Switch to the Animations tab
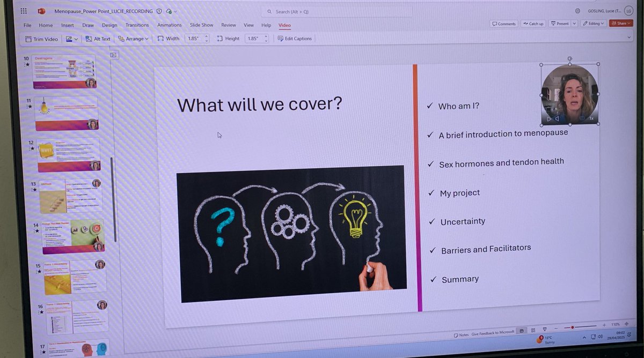Image resolution: width=644 pixels, height=358 pixels. point(170,25)
